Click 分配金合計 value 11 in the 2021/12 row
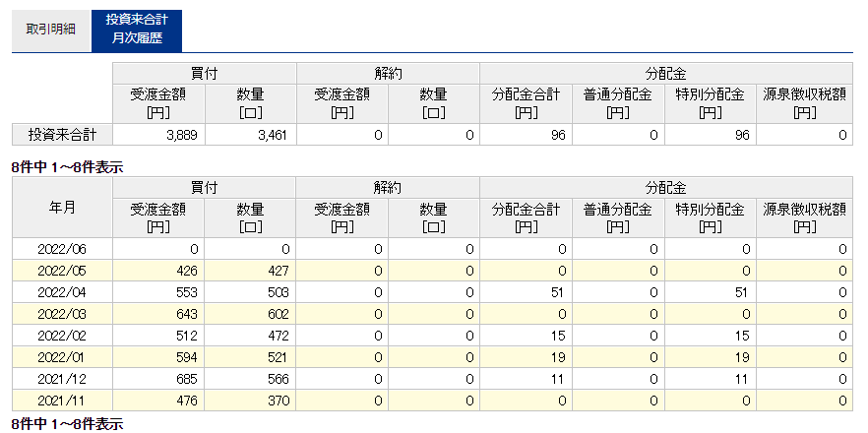 click(x=558, y=379)
